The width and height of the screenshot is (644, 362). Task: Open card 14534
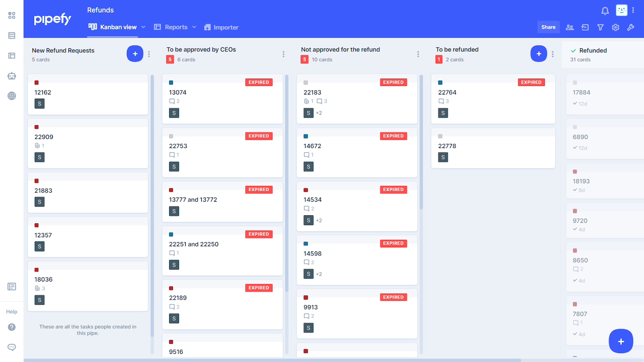pos(357,206)
